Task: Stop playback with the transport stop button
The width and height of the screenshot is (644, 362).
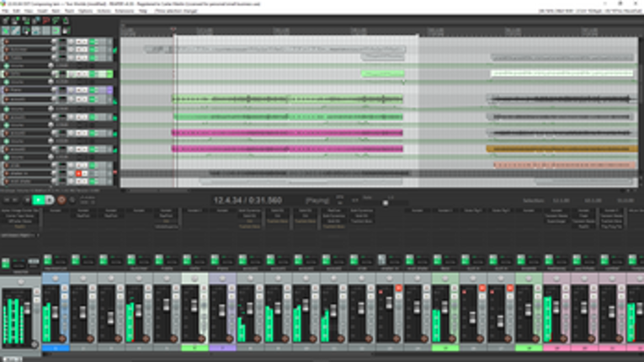Action: click(x=27, y=200)
